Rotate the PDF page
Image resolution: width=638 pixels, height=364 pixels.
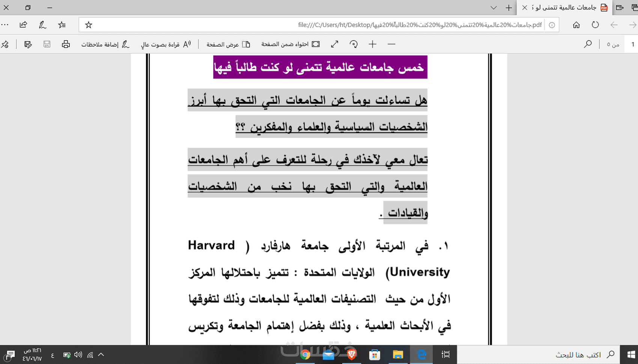click(354, 44)
